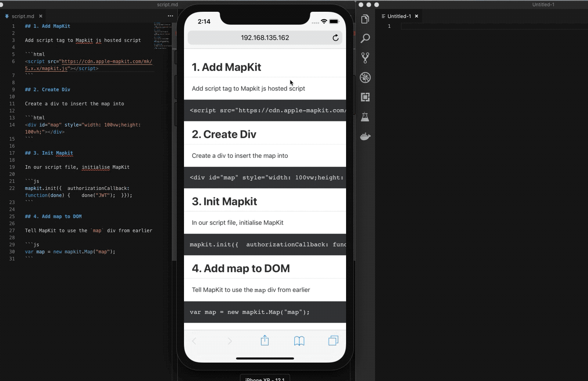Open Explorer in Untitled-1 window activity bar
This screenshot has width=588, height=381.
point(365,19)
